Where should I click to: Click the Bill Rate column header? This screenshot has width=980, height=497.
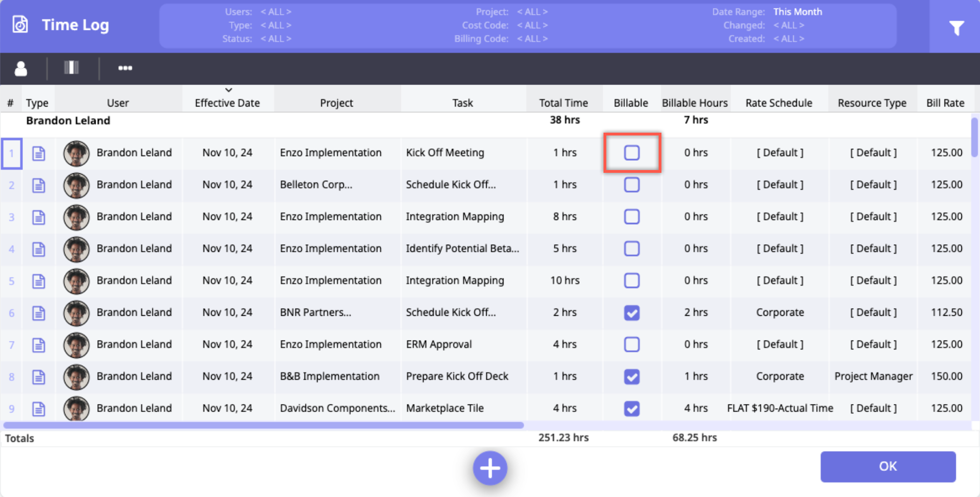(x=945, y=103)
